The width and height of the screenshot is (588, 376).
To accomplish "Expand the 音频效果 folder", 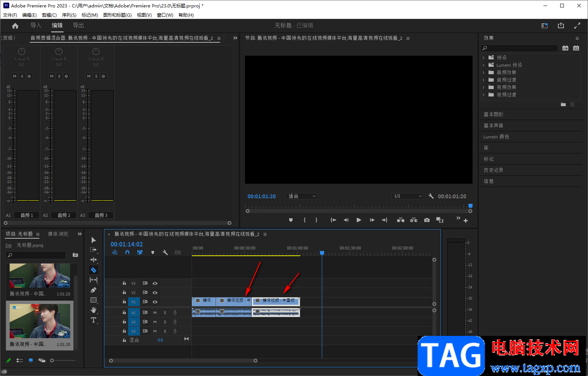I will pos(483,72).
